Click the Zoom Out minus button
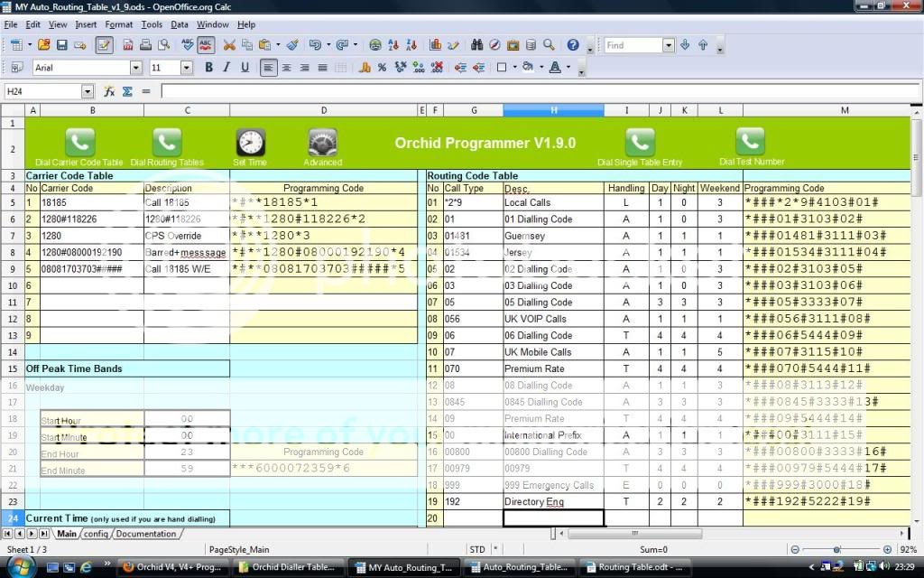 coord(795,550)
